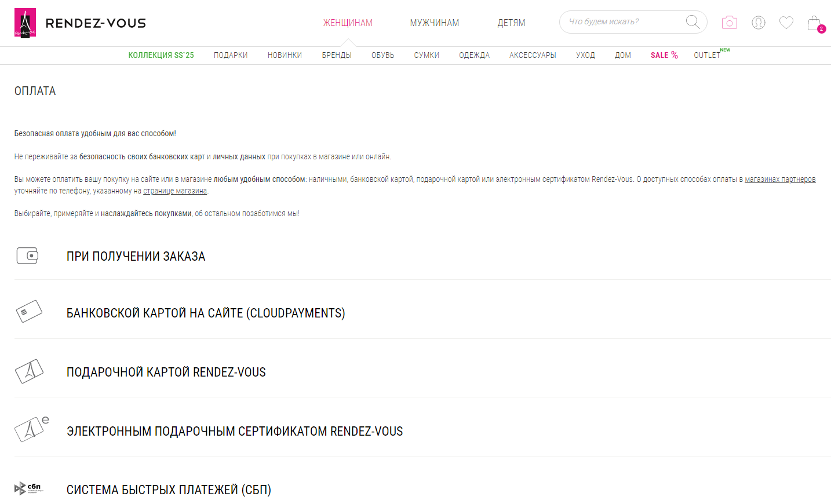Open the УХОД menu item

tap(585, 55)
